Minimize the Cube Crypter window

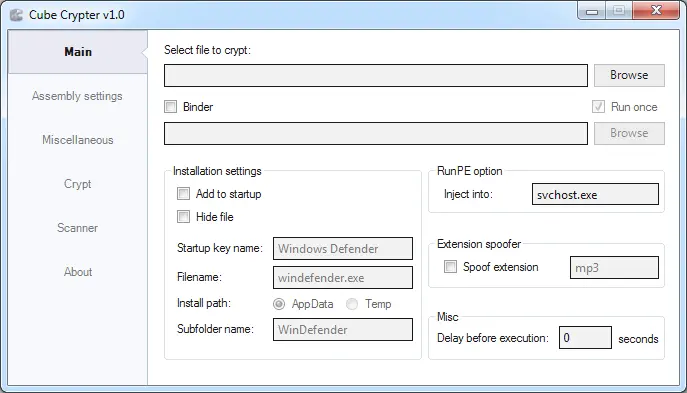(x=591, y=11)
